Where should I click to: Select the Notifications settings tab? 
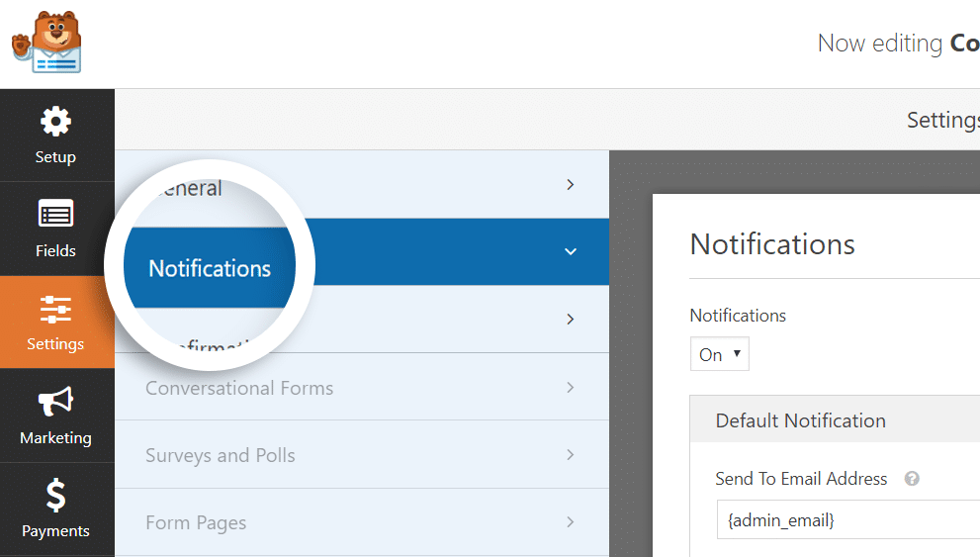pyautogui.click(x=362, y=252)
